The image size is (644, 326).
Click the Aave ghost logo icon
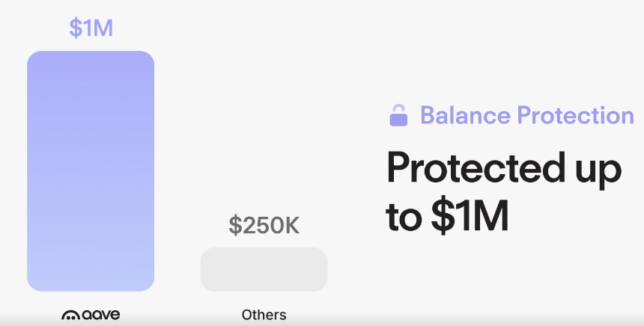pyautogui.click(x=70, y=316)
